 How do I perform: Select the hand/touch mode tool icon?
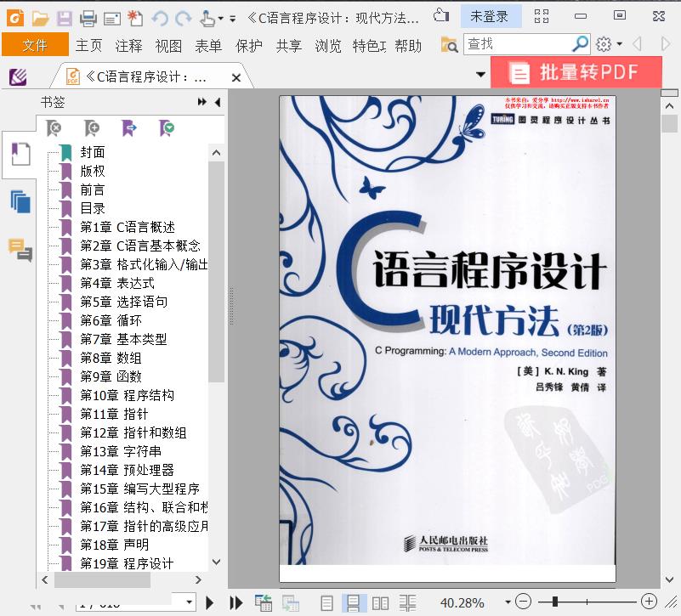click(207, 19)
